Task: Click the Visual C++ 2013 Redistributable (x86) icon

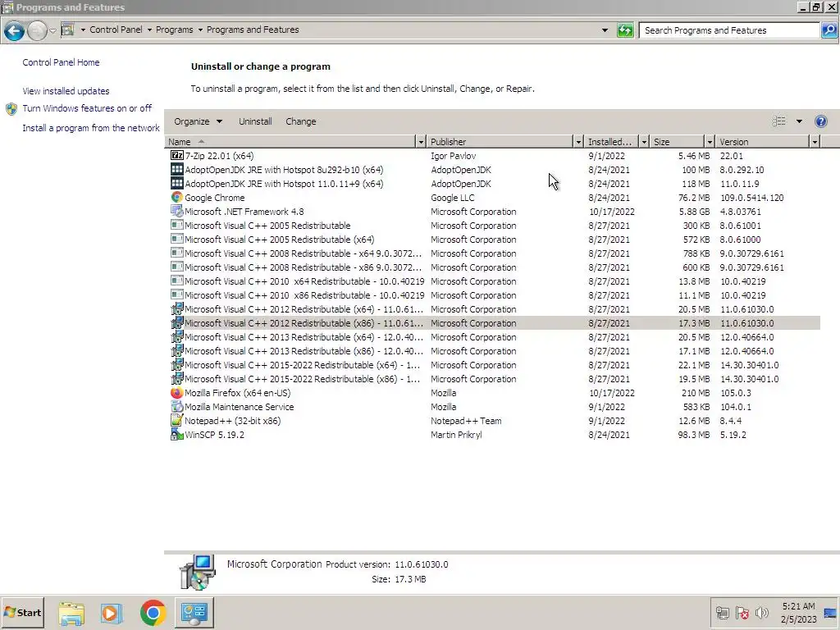Action: [177, 350]
